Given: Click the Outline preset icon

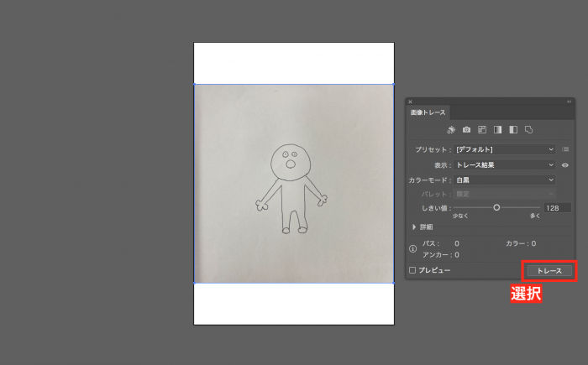Looking at the screenshot, I should click(x=528, y=130).
